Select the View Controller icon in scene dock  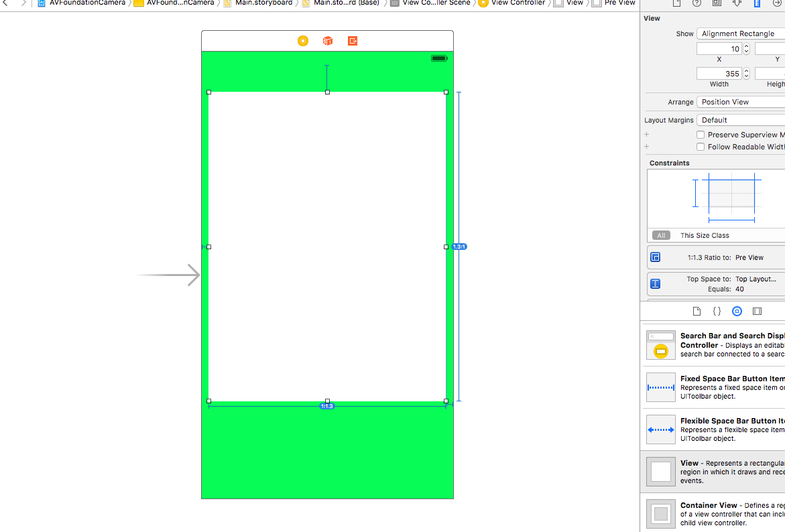(303, 41)
